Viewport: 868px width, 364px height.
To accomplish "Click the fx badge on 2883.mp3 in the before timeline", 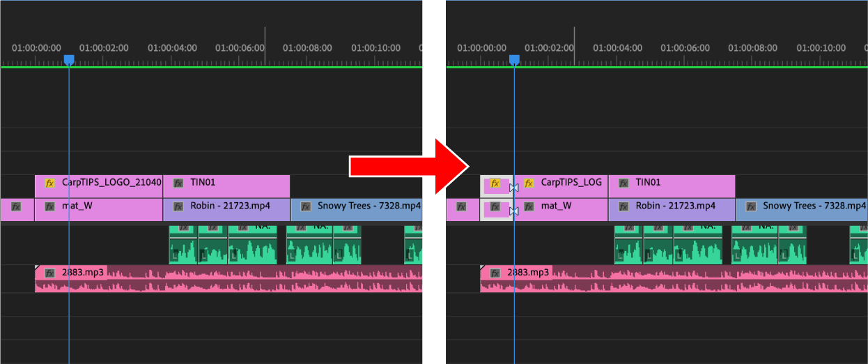I will point(49,273).
